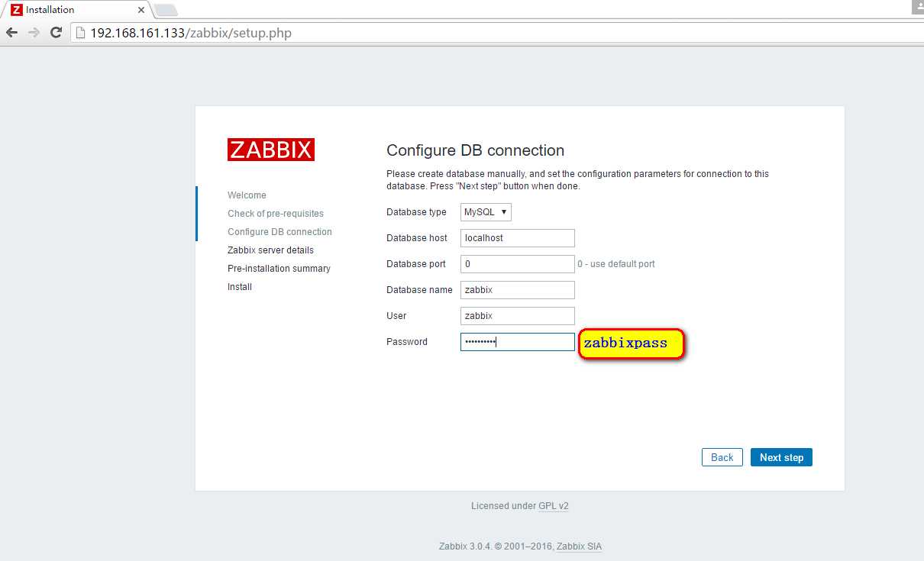Click the Database host label

[417, 238]
